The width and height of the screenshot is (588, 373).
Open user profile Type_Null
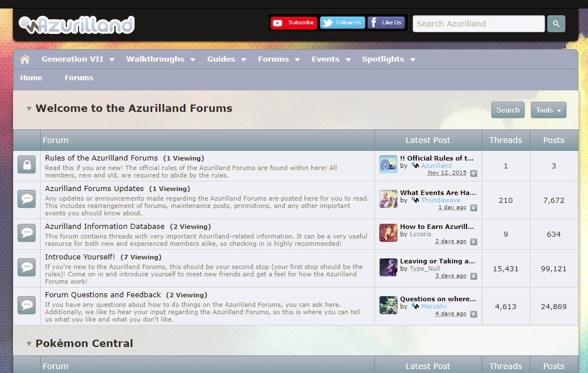click(x=425, y=268)
